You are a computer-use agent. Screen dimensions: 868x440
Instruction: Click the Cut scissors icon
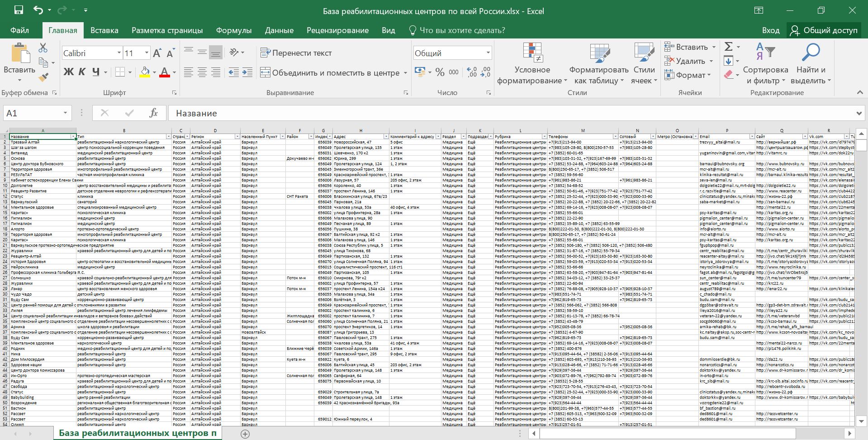pyautogui.click(x=43, y=48)
